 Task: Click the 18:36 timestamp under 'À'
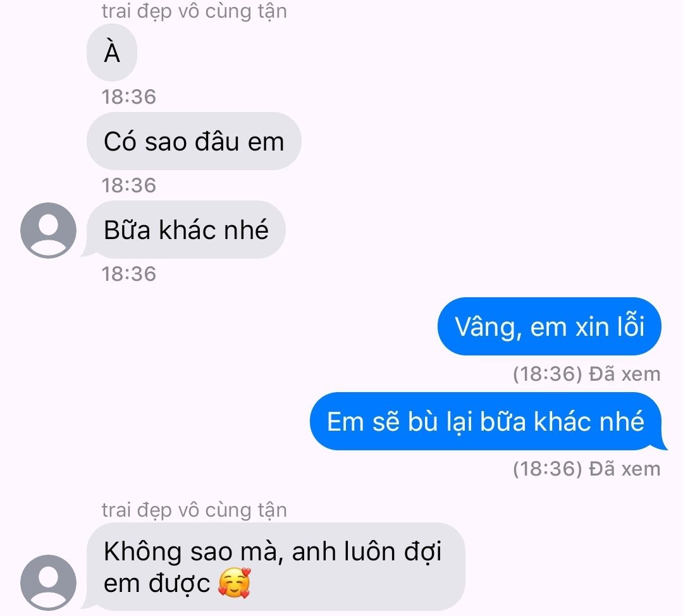click(129, 97)
